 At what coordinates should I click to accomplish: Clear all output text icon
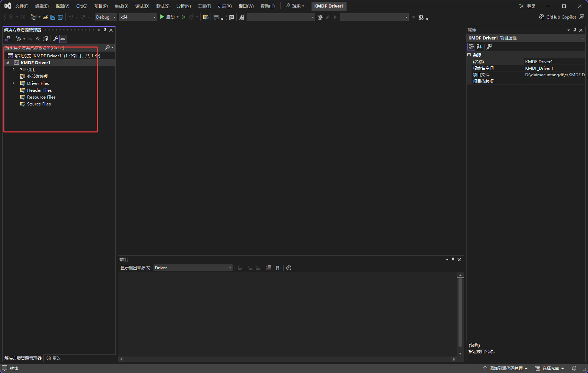[x=268, y=268]
